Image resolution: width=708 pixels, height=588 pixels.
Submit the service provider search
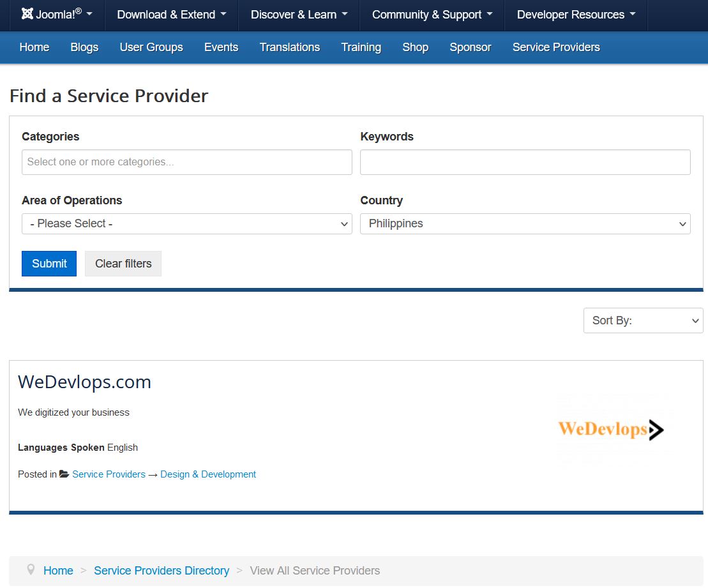(49, 263)
